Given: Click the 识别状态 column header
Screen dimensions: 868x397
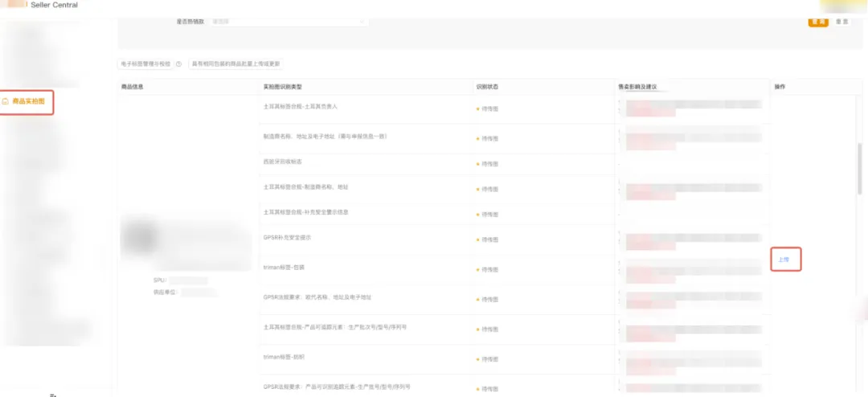Looking at the screenshot, I should [x=487, y=87].
